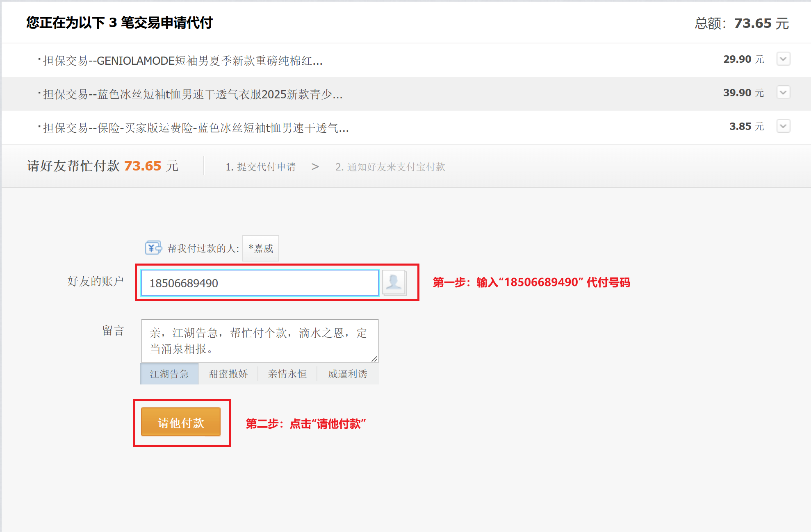Click step 2 通知好友来支付宝付款

390,167
